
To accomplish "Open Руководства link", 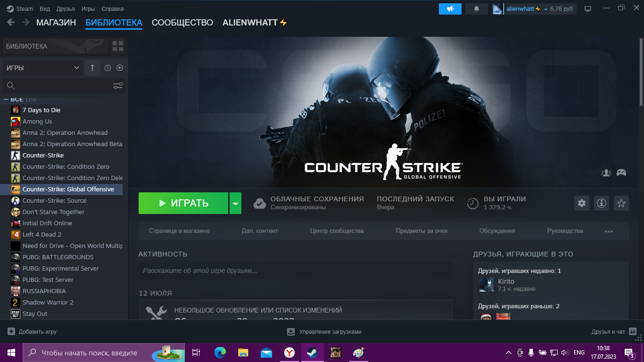I will (565, 231).
